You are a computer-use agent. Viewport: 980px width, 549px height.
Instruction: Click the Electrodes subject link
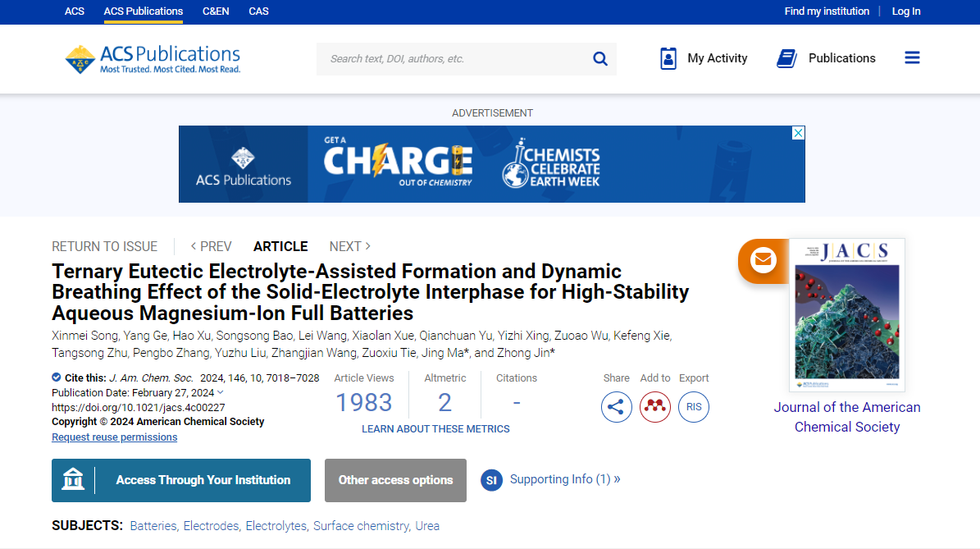coord(211,526)
